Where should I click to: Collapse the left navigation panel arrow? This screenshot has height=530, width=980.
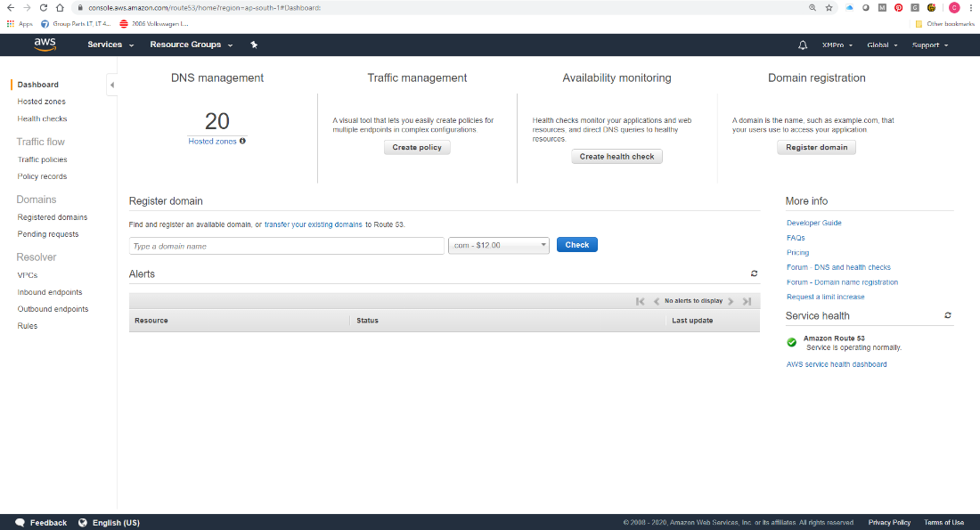tap(112, 85)
